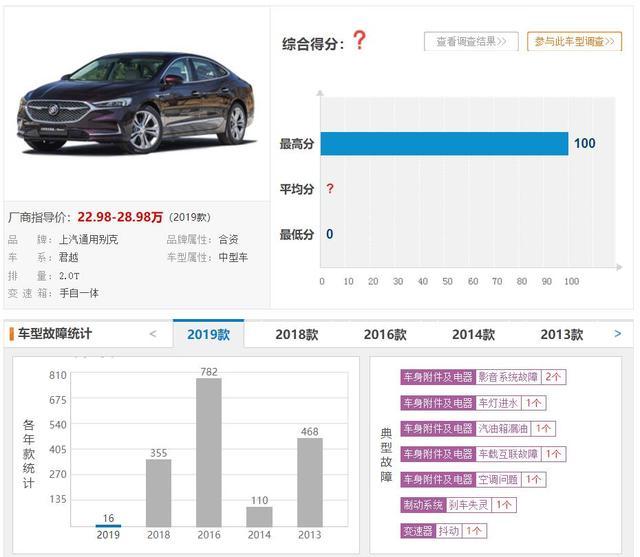Screen dimensions: 640x557
Task: Click the 车身附件及电器 label beside 车载互联故障
Action: point(438,454)
